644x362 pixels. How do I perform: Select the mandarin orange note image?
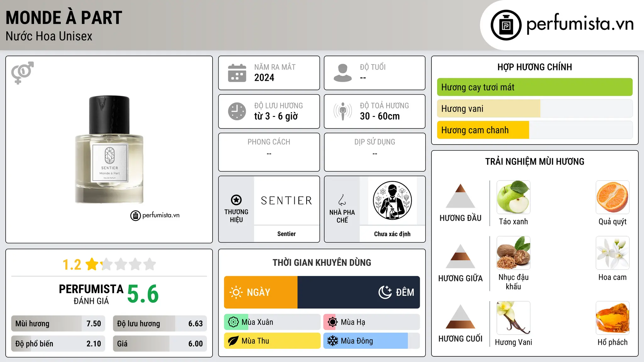click(x=613, y=197)
